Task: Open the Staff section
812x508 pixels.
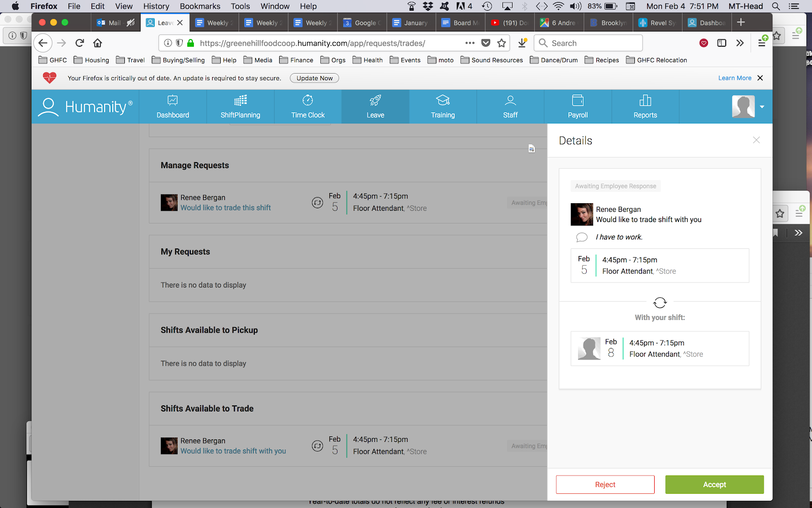Action: coord(510,107)
